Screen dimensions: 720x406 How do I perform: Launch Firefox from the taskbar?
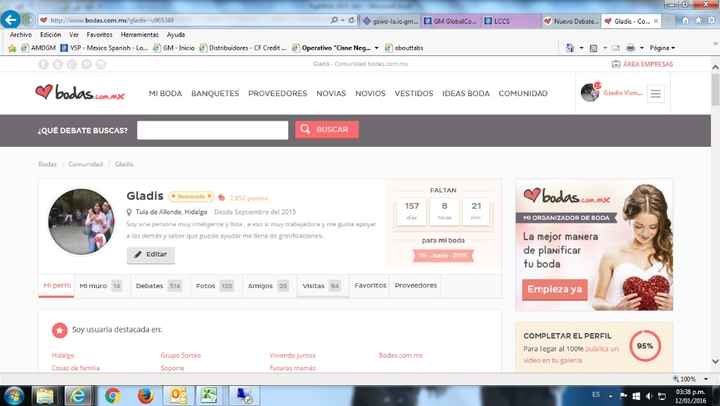[x=146, y=394]
